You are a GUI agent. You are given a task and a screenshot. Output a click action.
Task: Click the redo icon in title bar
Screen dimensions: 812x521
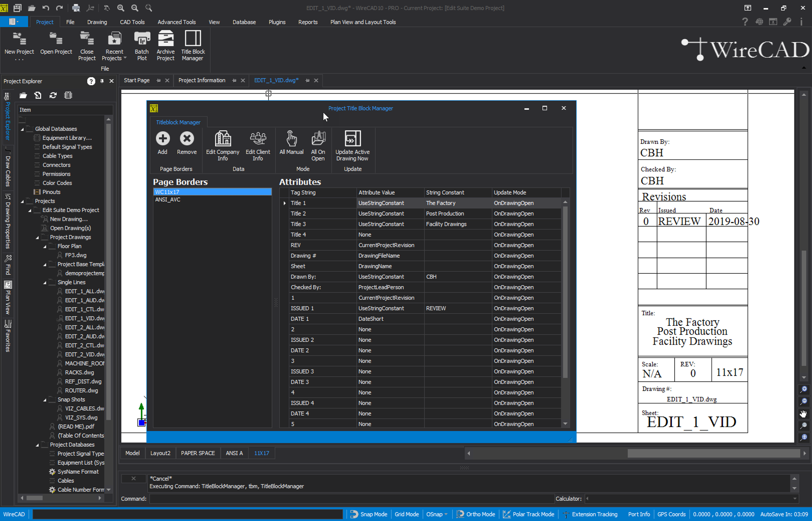(x=59, y=8)
